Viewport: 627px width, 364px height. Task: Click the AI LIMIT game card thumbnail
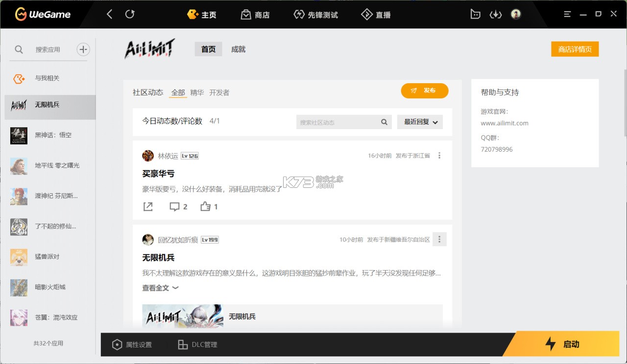(183, 316)
